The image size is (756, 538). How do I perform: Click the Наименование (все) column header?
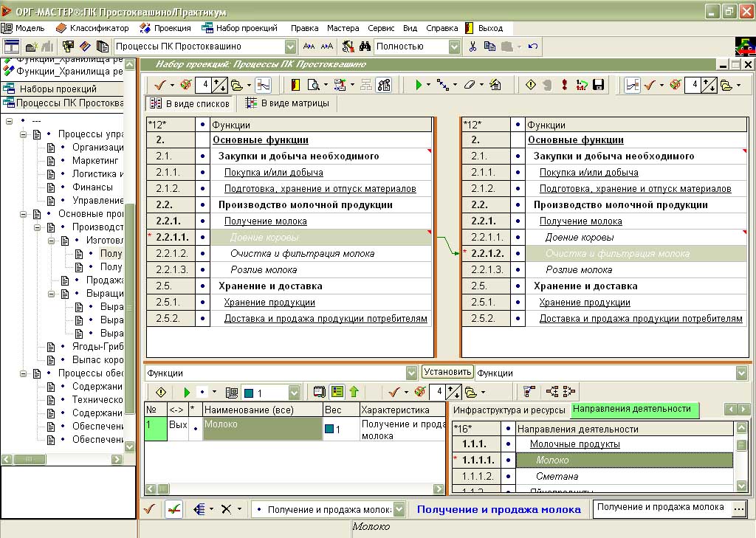262,410
